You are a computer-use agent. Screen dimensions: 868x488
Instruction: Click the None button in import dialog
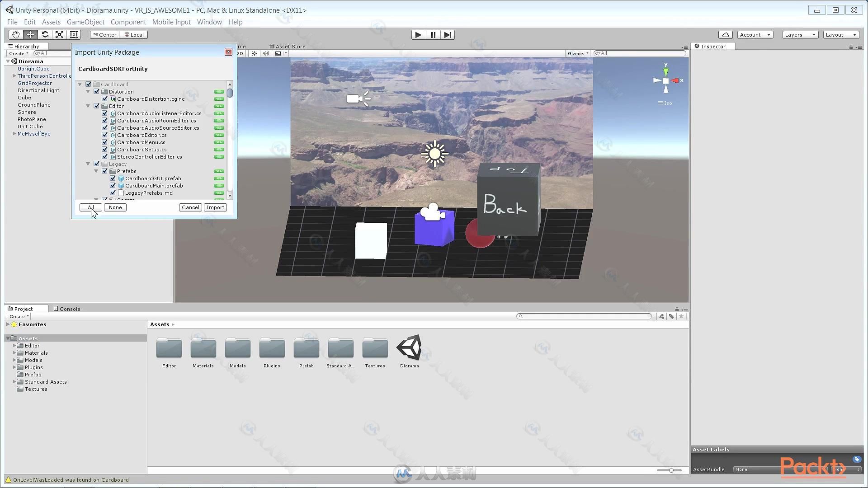pos(115,207)
